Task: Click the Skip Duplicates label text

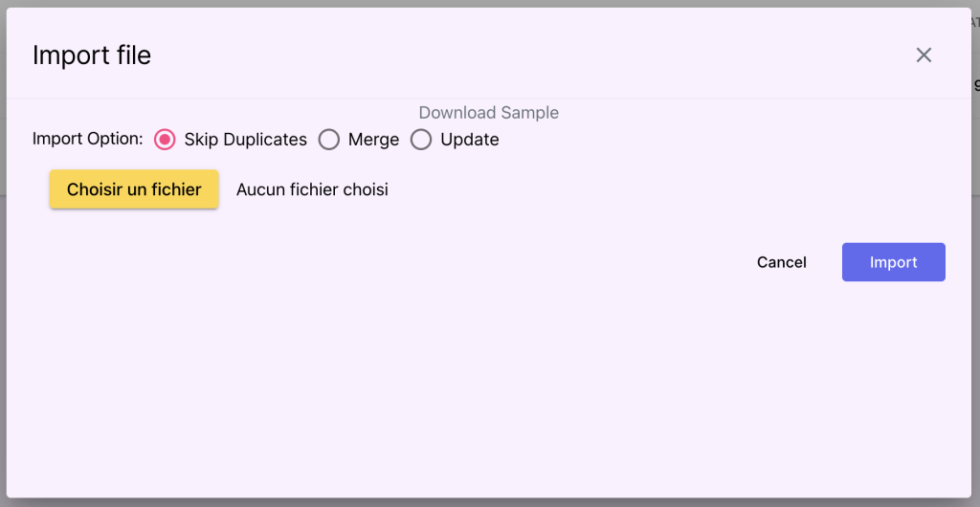Action: (x=245, y=140)
